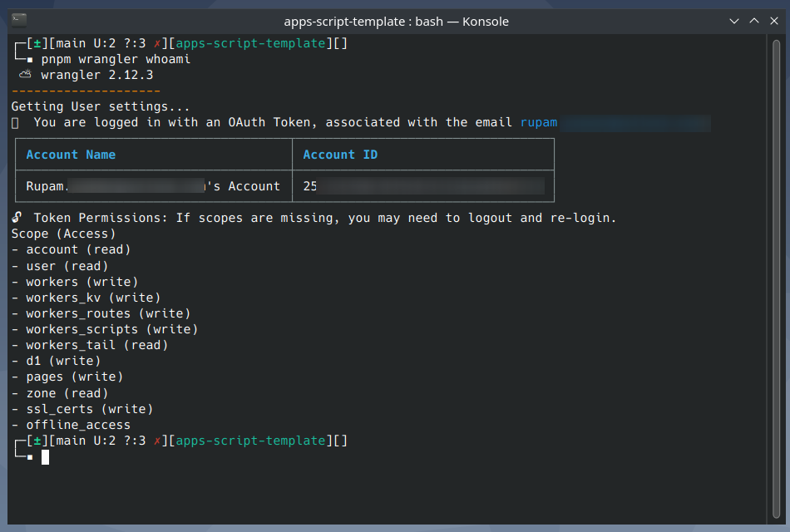Screen dimensions: 790x532
Task: Click the 'account (read)' scope line
Action: point(71,250)
